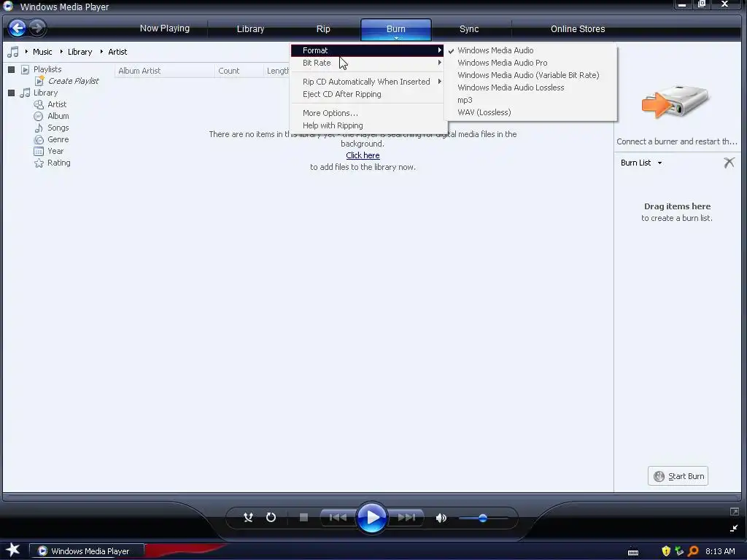Skip to previous track

click(338, 517)
